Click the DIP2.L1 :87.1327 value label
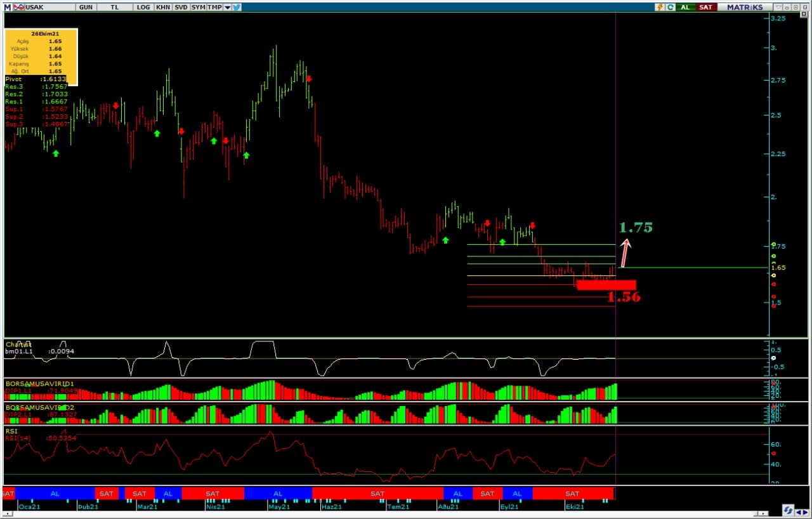 pyautogui.click(x=41, y=414)
